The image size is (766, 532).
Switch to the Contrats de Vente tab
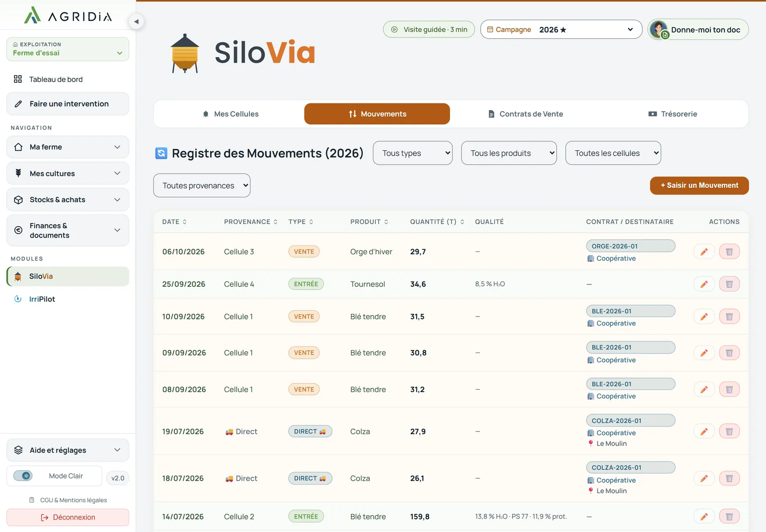point(525,114)
